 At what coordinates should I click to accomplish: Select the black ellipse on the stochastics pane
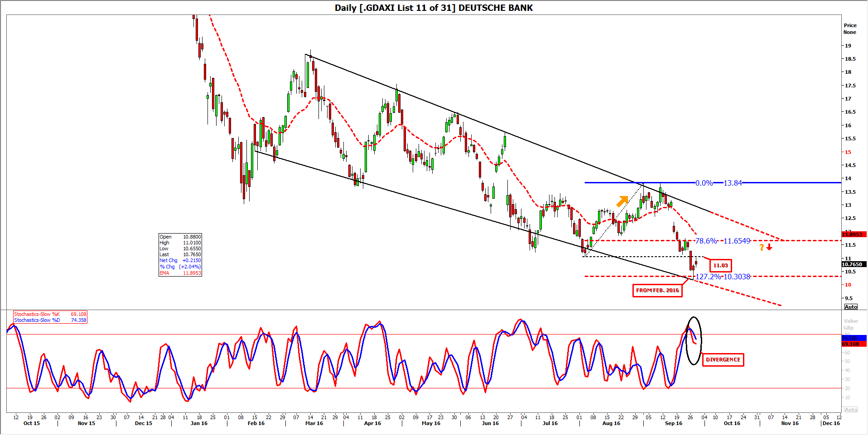(694, 341)
